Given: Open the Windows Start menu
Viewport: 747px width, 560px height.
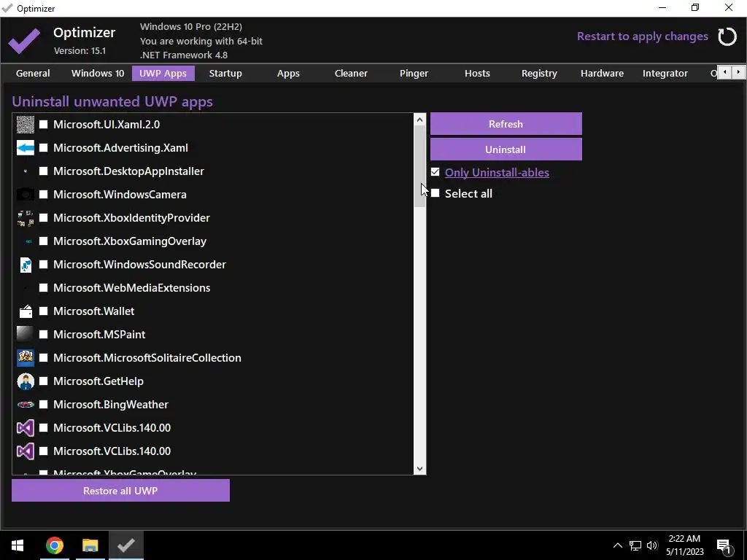Looking at the screenshot, I should click(x=18, y=545).
